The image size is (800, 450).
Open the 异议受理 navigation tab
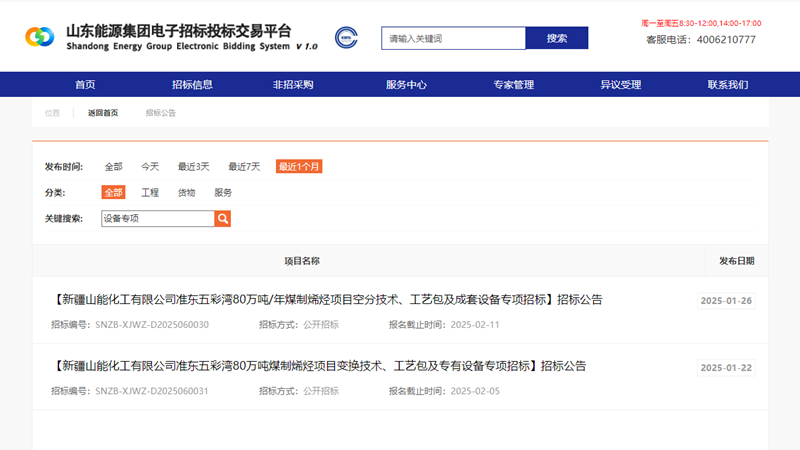tap(621, 85)
